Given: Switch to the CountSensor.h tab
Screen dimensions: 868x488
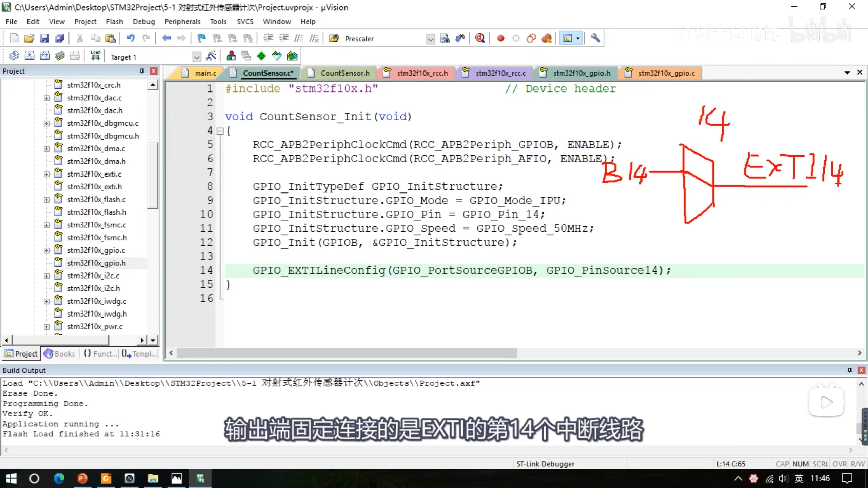Looking at the screenshot, I should (345, 73).
